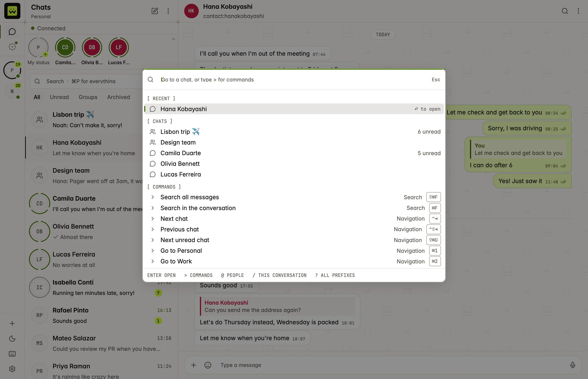Image resolution: width=588 pixels, height=379 pixels.
Task: Click the microphone voice message icon
Action: point(573,365)
